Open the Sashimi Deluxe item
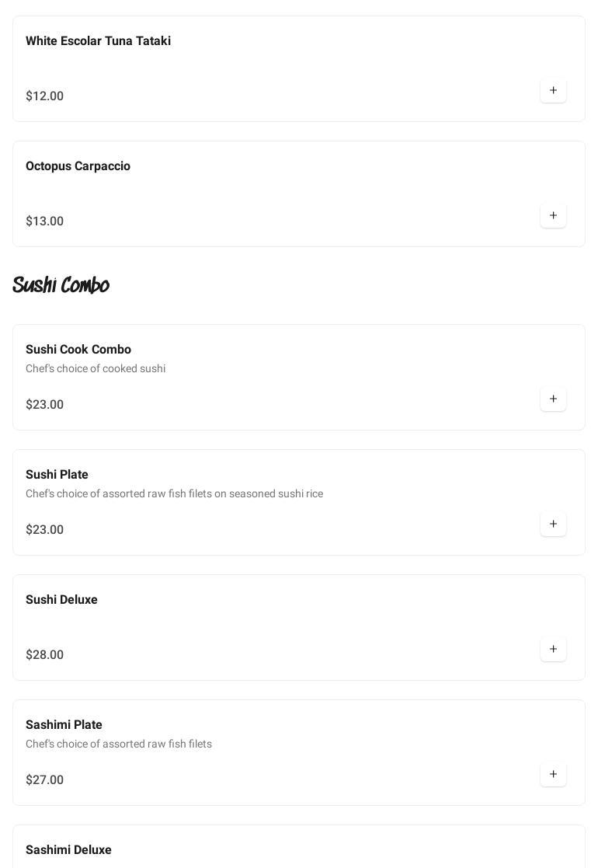 (x=68, y=850)
